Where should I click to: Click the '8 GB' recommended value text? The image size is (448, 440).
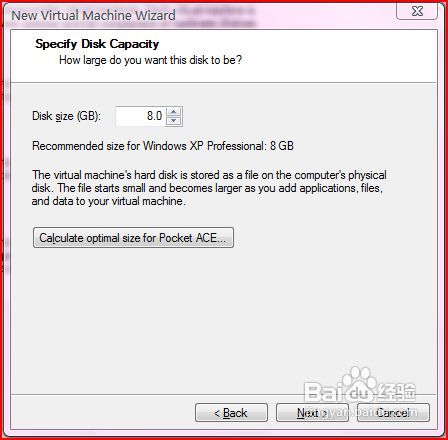click(x=282, y=146)
